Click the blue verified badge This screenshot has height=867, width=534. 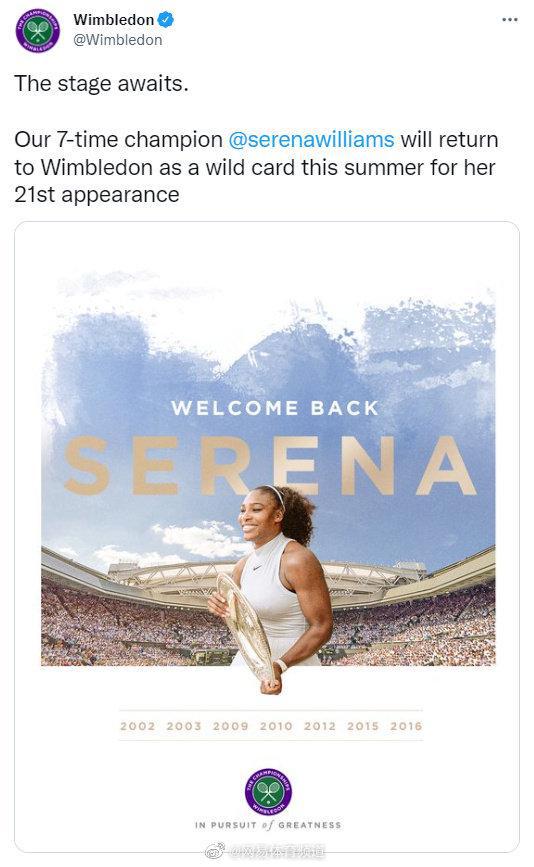click(x=166, y=20)
